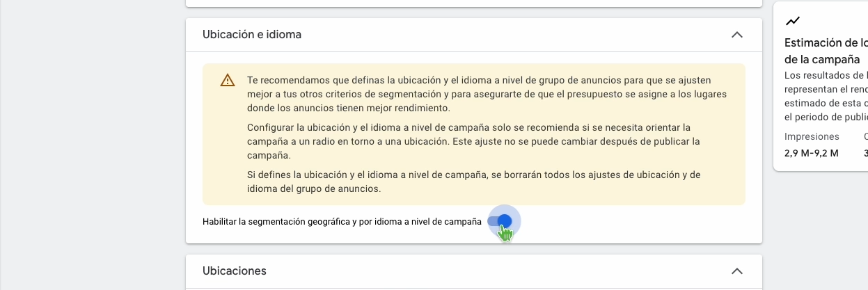Click the Habilitar la segmentación geográfica label
Screen dimensions: 868x290
tap(342, 222)
